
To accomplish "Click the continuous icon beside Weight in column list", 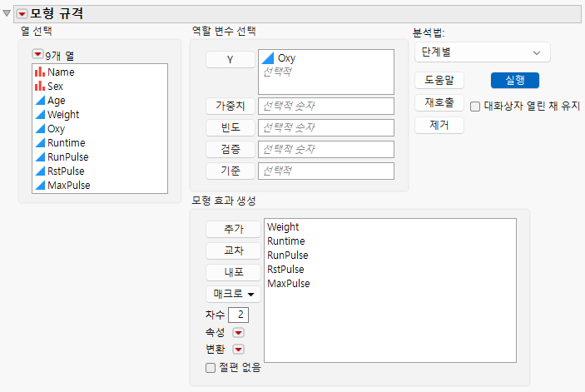I will (x=40, y=115).
